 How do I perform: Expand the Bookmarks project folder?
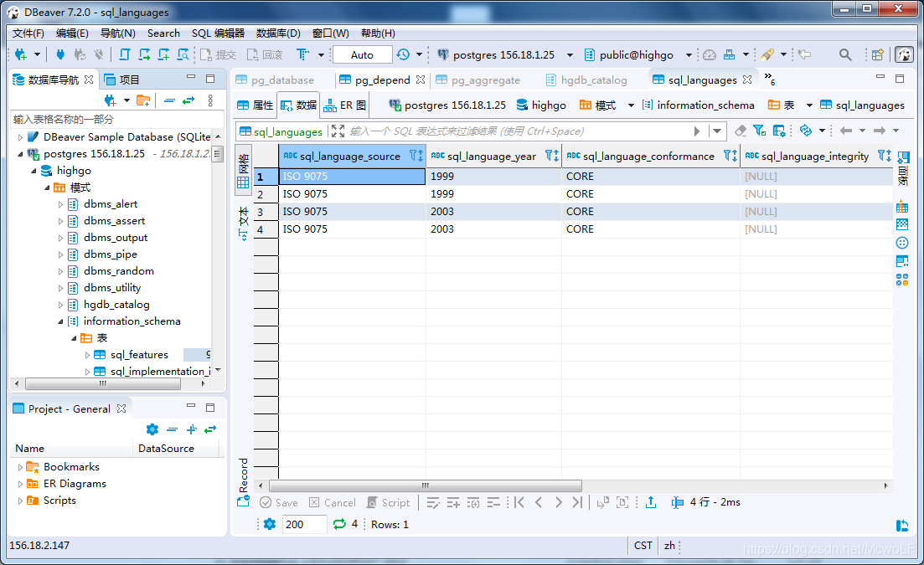(x=21, y=467)
